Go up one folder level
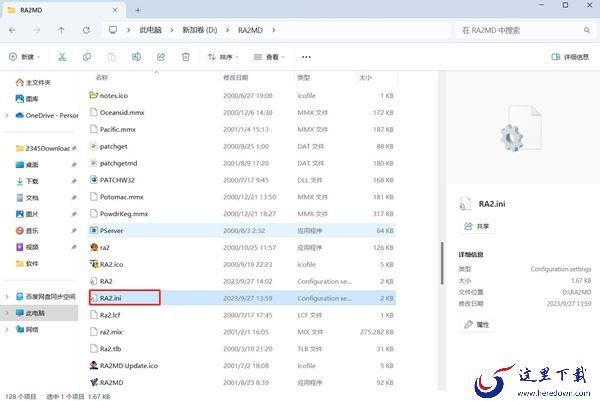600x401 pixels. [61, 30]
